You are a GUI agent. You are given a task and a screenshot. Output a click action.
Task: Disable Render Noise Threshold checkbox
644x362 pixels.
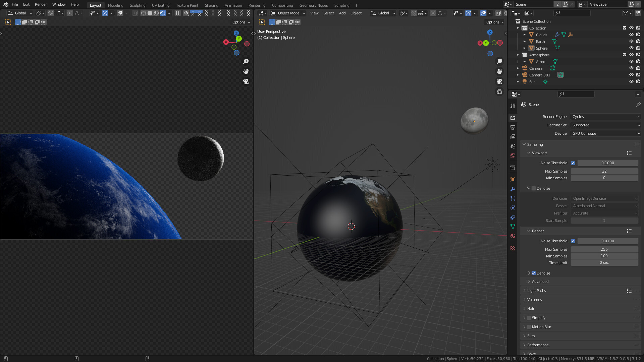click(573, 241)
